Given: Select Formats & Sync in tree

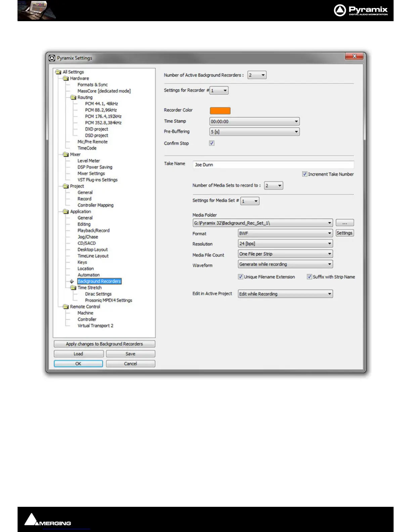Looking at the screenshot, I should pos(93,85).
